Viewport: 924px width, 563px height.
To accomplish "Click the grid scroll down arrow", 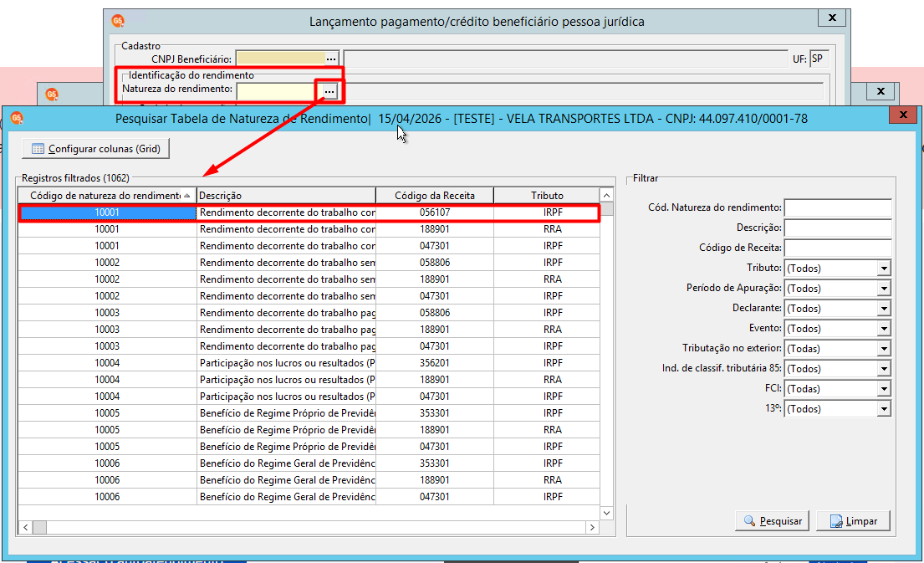I will (606, 513).
